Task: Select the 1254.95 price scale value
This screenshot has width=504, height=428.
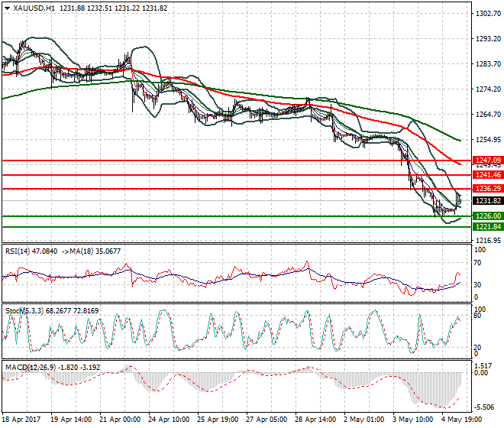Action: click(x=488, y=140)
